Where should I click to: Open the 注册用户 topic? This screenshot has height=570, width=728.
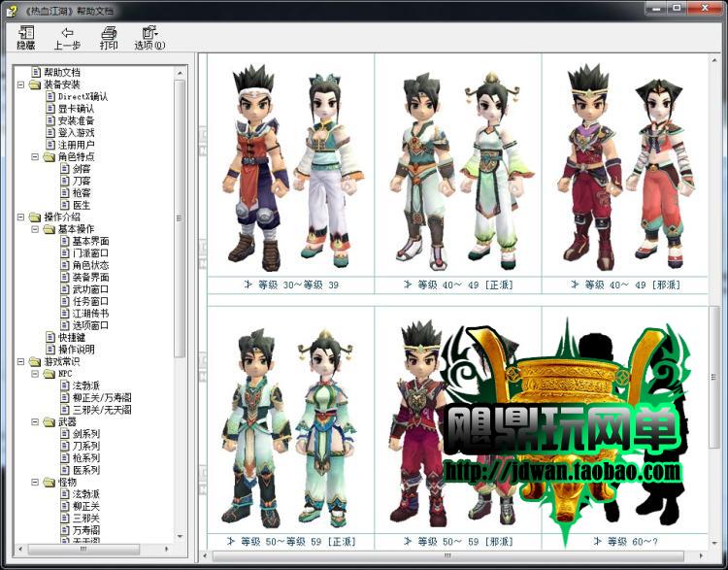76,145
